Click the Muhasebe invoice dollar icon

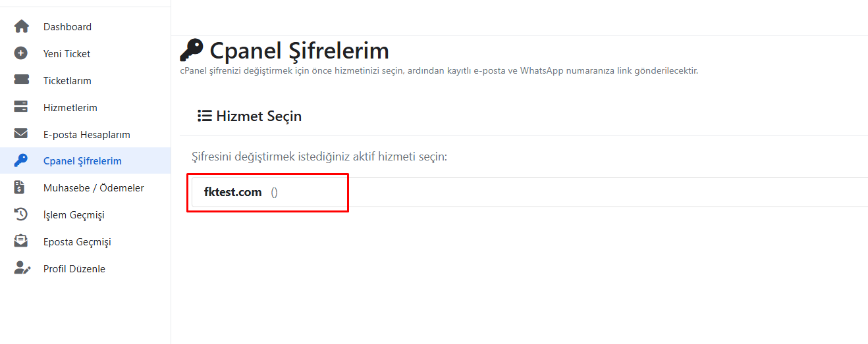click(21, 188)
